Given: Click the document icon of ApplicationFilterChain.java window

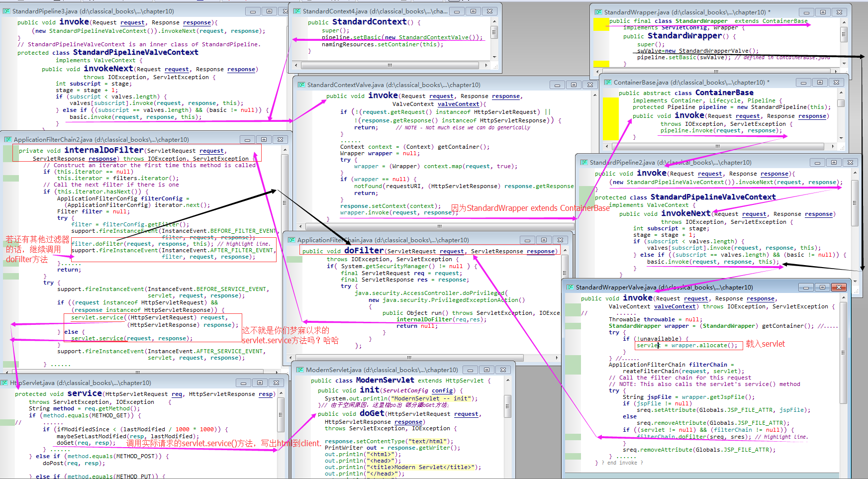Looking at the screenshot, I should pos(291,240).
